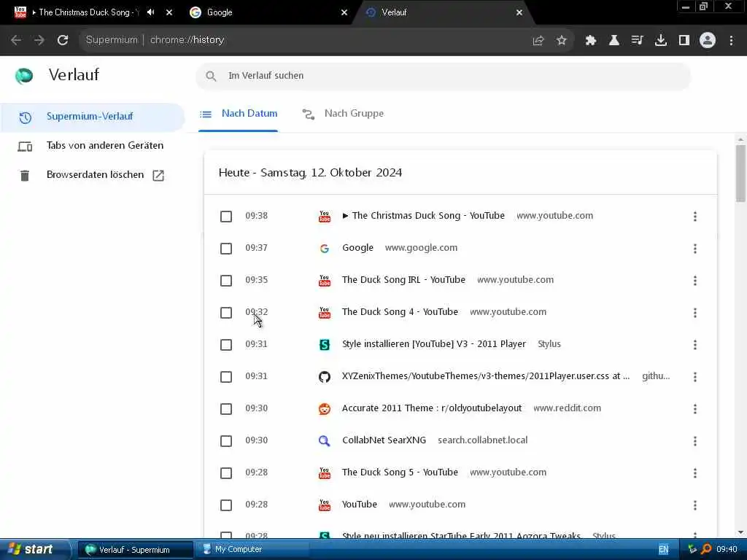Share this page icon in address bar
The image size is (747, 560).
point(538,41)
